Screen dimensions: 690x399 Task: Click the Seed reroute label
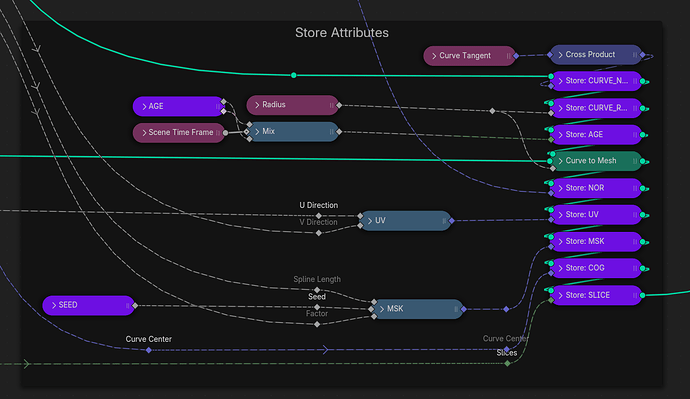(317, 297)
